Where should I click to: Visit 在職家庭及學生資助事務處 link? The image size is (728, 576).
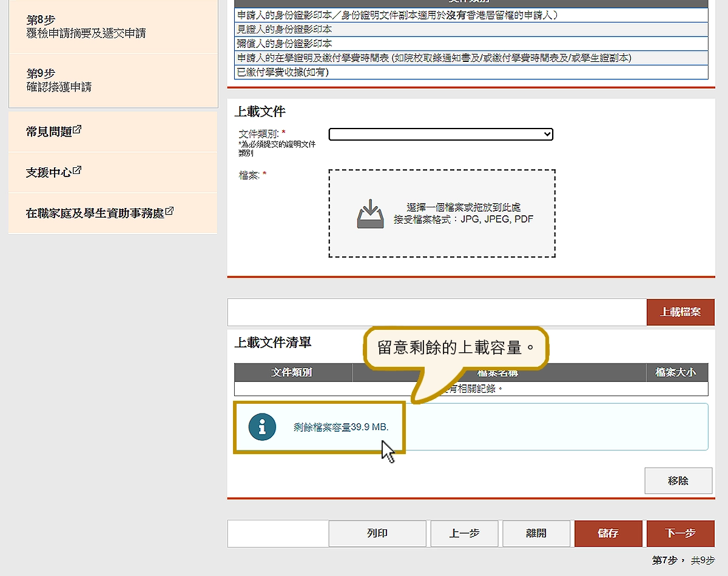pos(95,213)
